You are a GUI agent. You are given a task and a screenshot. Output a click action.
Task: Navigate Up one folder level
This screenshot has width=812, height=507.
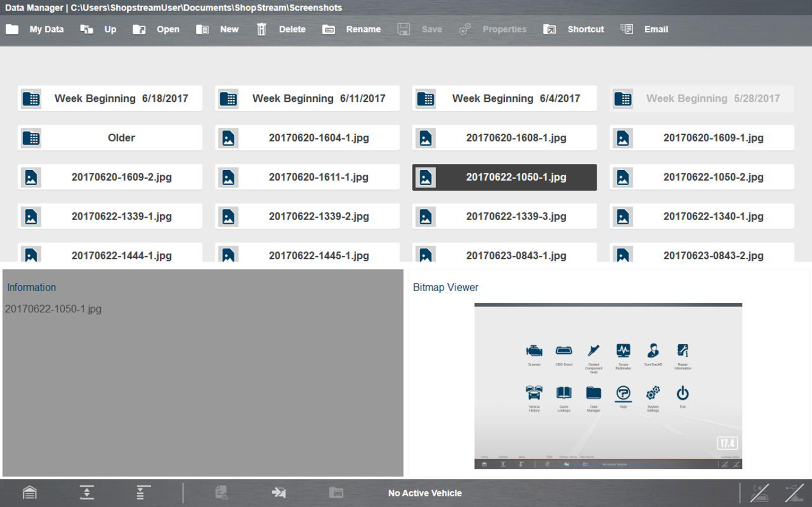[98, 29]
